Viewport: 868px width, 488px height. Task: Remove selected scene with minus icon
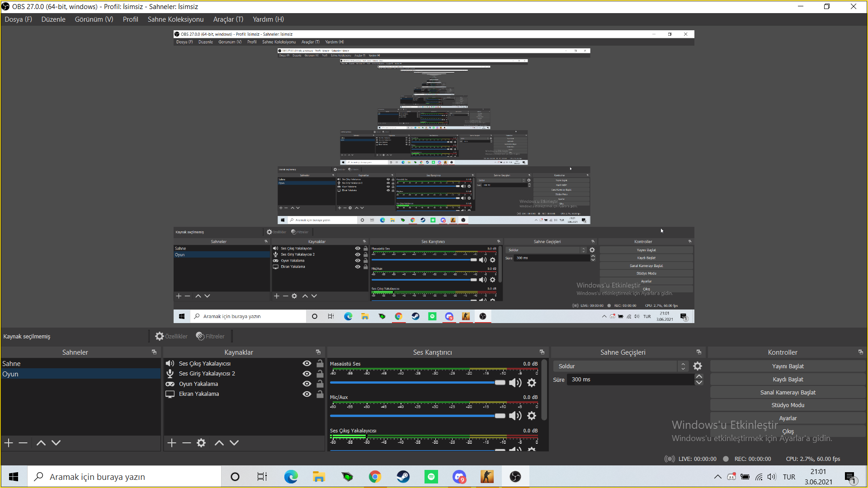[x=23, y=443]
